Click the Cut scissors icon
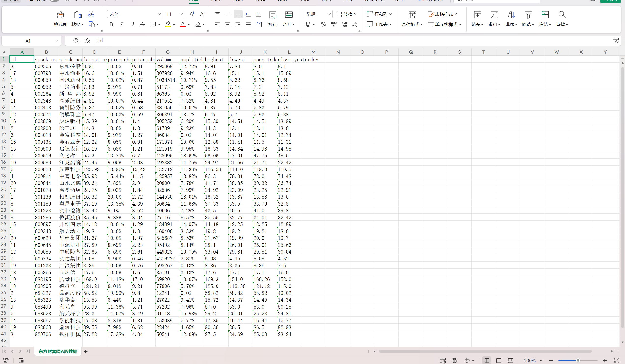Screen dimensions: 625x364 coord(91,14)
